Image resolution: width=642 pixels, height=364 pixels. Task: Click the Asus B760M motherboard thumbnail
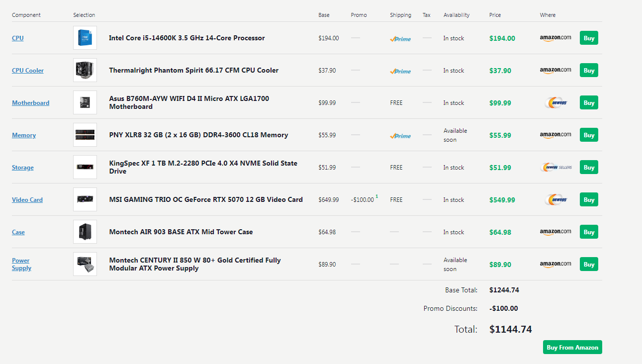pos(85,102)
